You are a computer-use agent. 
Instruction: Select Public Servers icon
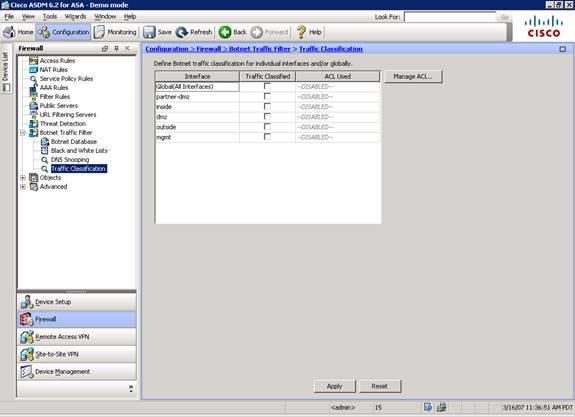click(33, 106)
